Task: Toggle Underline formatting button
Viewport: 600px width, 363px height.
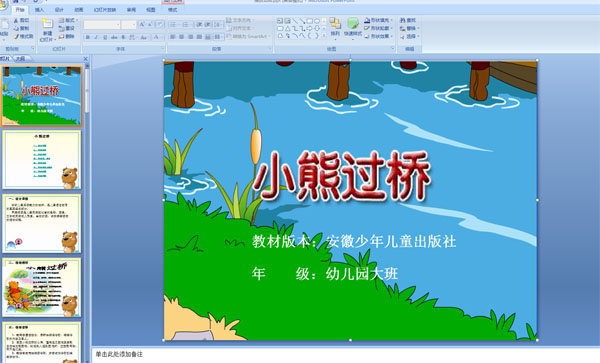Action: coord(105,37)
